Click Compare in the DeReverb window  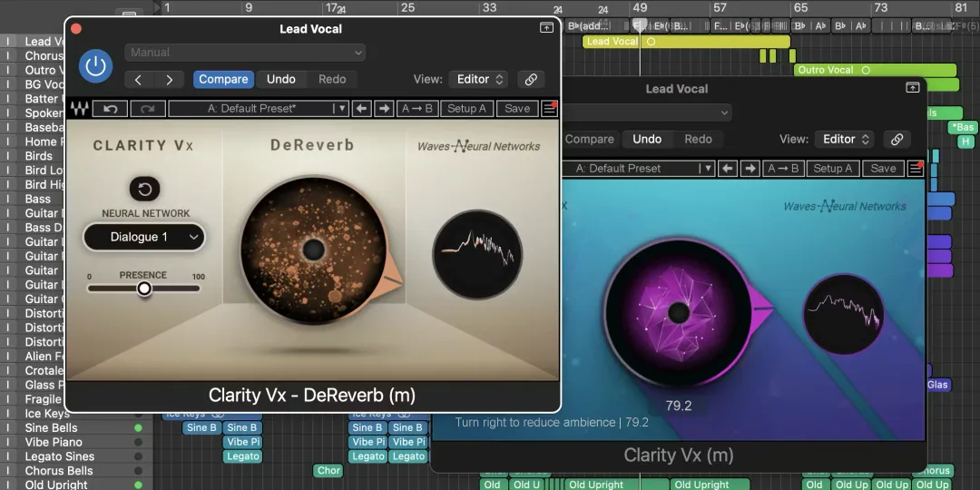click(x=224, y=79)
